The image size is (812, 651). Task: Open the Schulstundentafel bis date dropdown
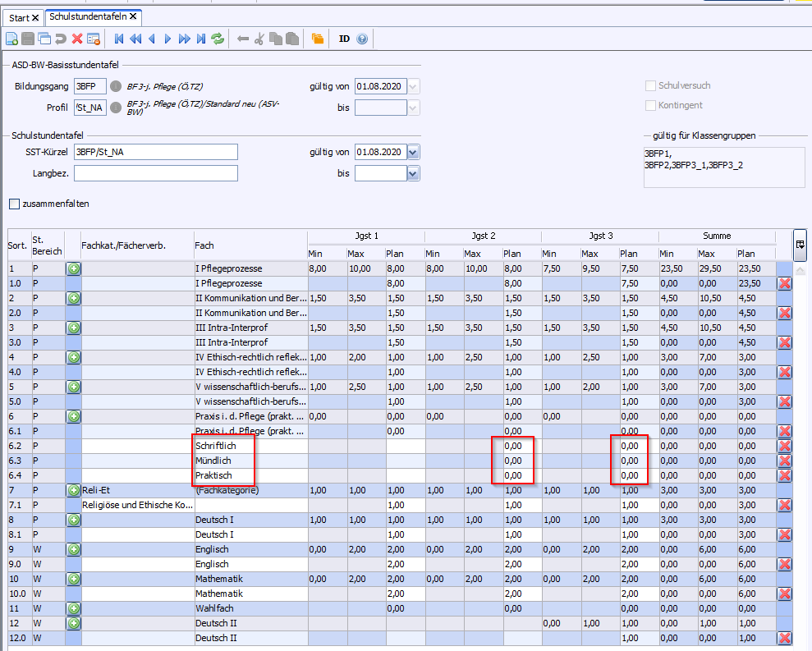coord(413,173)
